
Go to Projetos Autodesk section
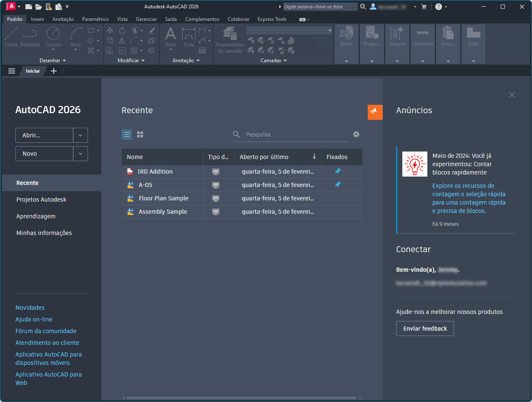point(41,200)
